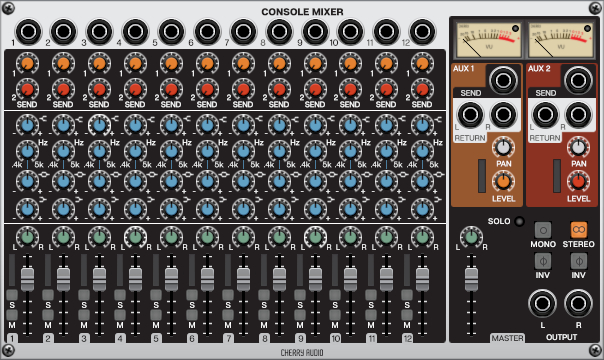Click the channel 3 high shelf EQ knob
The image size is (604, 360).
99,125
